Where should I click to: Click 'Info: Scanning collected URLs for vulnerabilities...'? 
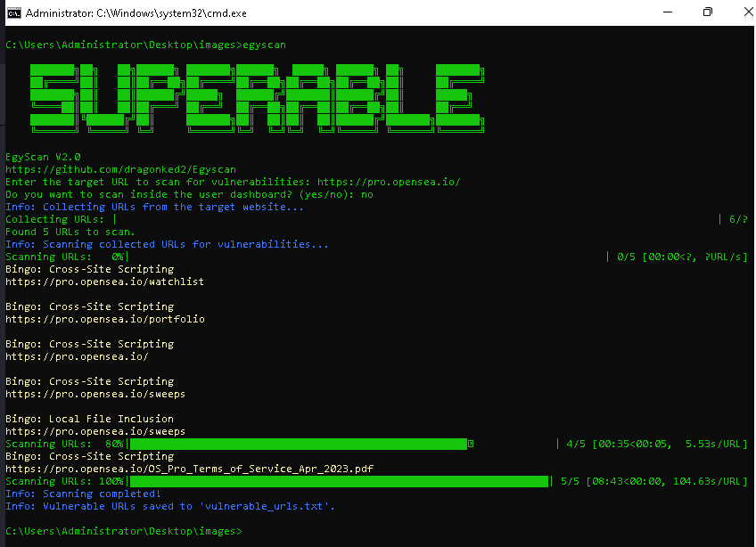(x=167, y=245)
